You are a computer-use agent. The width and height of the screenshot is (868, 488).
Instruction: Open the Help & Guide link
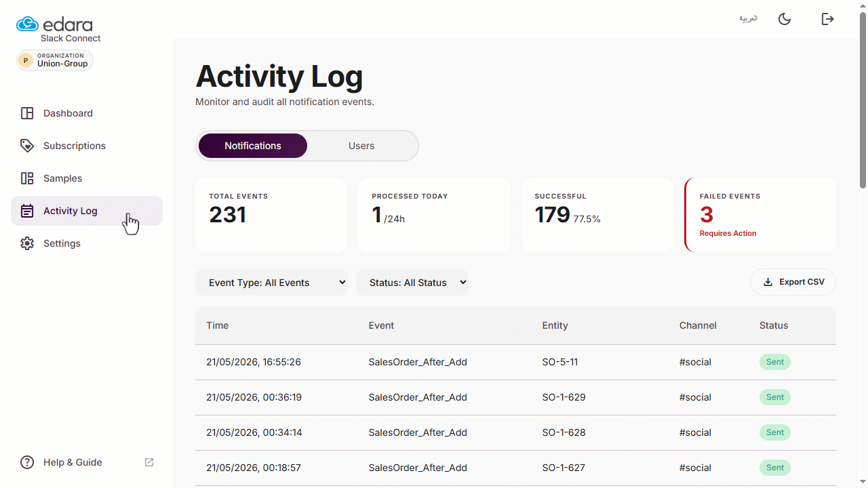tap(87, 462)
